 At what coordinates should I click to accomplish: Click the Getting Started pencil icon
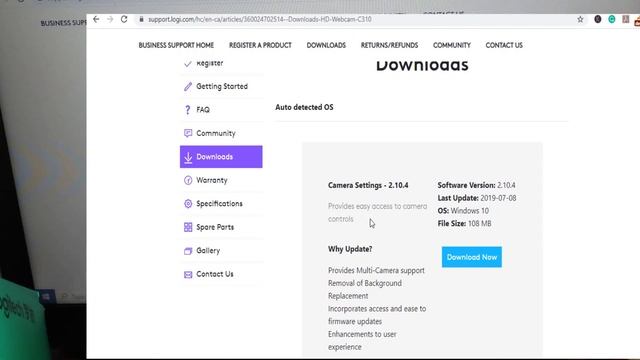(x=188, y=87)
